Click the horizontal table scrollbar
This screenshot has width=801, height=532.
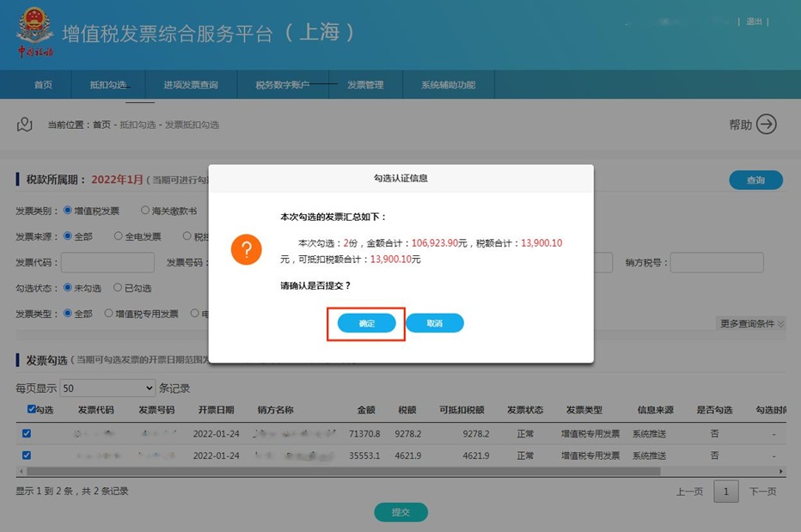[x=344, y=472]
